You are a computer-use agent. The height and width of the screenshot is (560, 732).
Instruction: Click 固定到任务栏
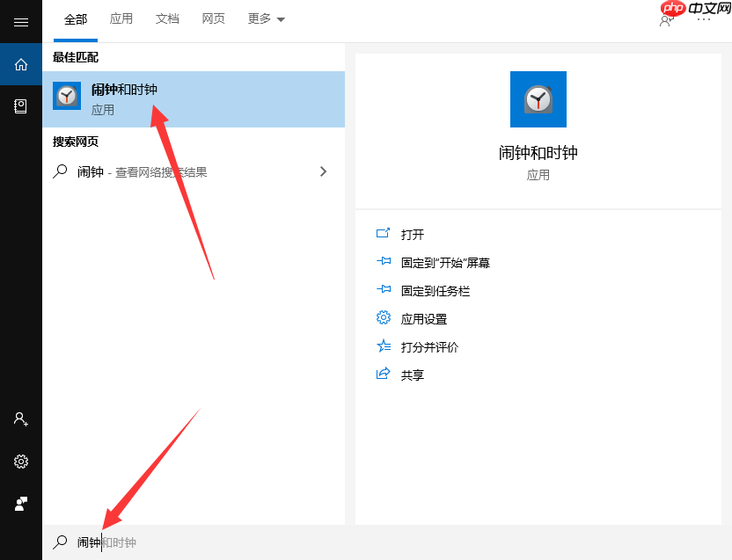(x=436, y=291)
